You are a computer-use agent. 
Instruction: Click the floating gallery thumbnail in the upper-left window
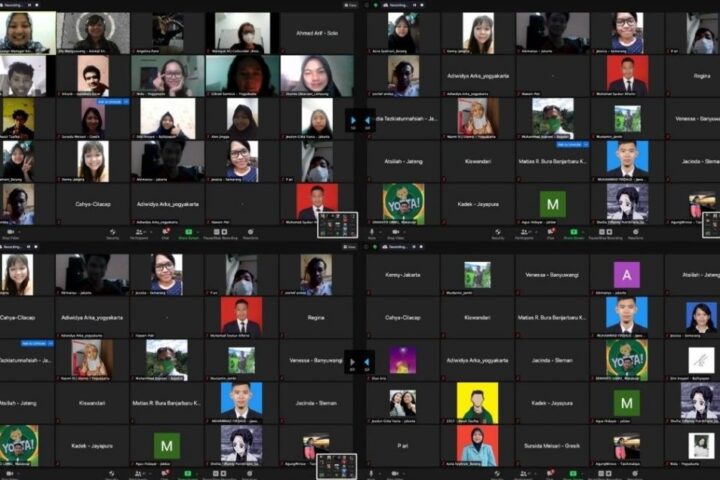click(x=338, y=225)
